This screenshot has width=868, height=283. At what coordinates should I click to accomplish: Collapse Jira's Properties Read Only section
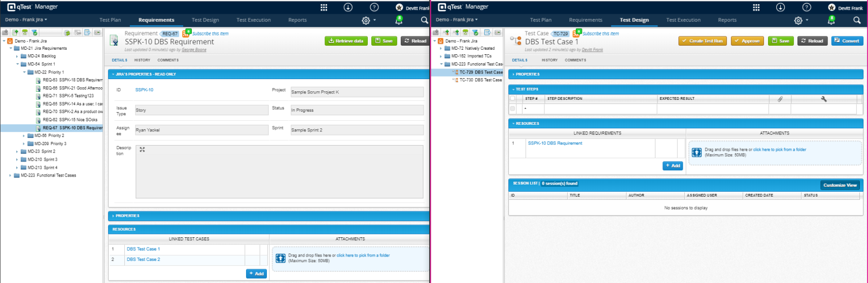tap(113, 75)
